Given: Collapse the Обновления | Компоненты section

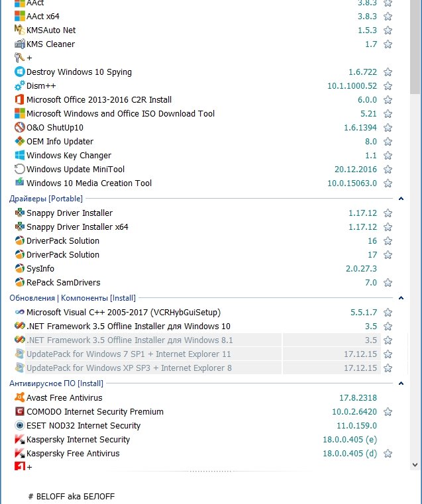Looking at the screenshot, I should (401, 298).
